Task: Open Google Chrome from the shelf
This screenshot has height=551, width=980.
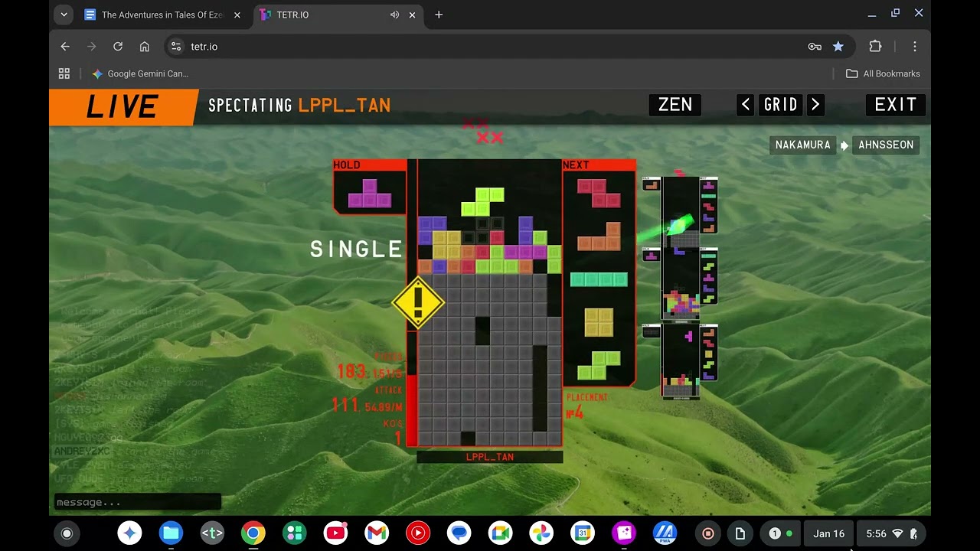Action: pos(253,533)
